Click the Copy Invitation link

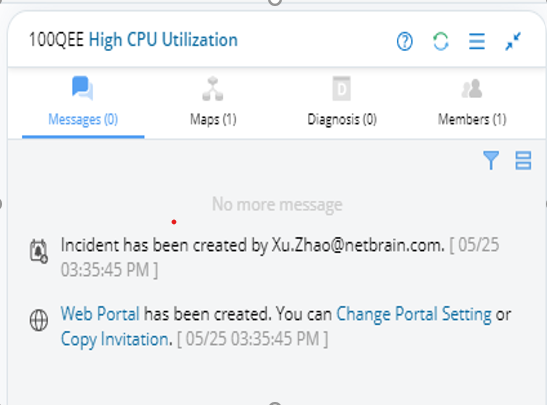coord(117,339)
